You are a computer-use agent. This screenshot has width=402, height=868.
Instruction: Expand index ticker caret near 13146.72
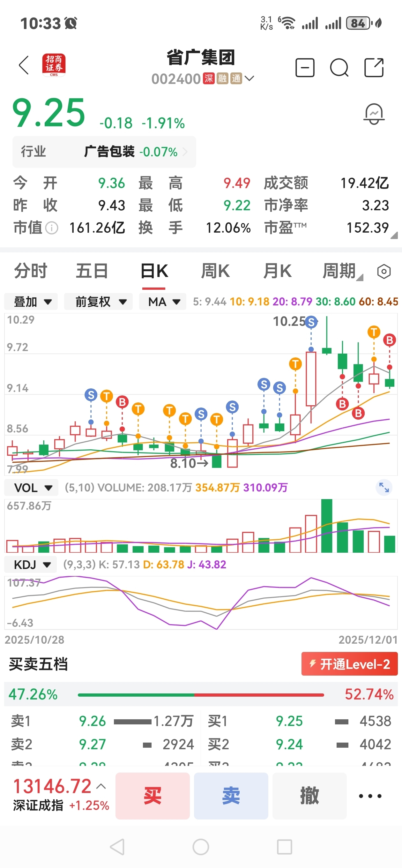click(101, 786)
